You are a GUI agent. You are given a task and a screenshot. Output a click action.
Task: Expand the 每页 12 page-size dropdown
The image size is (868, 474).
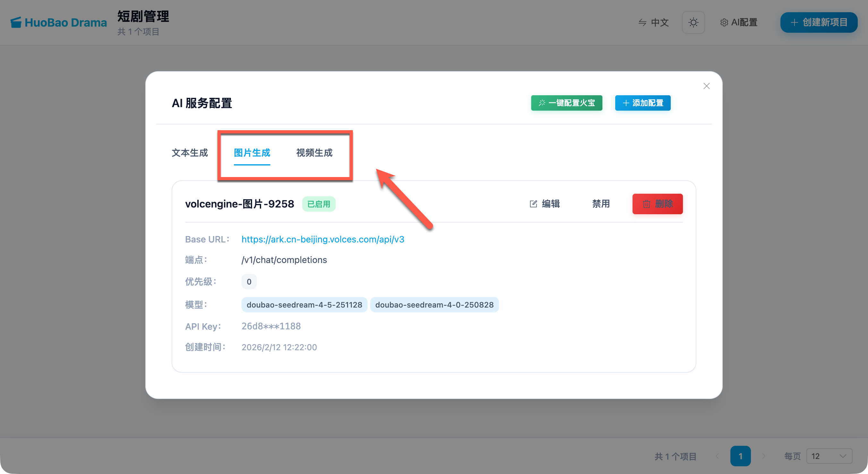(829, 456)
